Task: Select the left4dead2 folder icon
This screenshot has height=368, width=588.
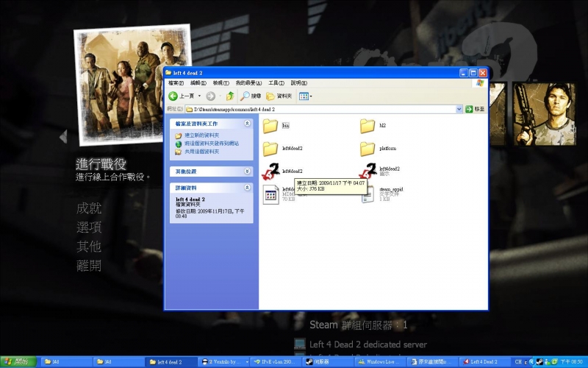Action: (270, 149)
